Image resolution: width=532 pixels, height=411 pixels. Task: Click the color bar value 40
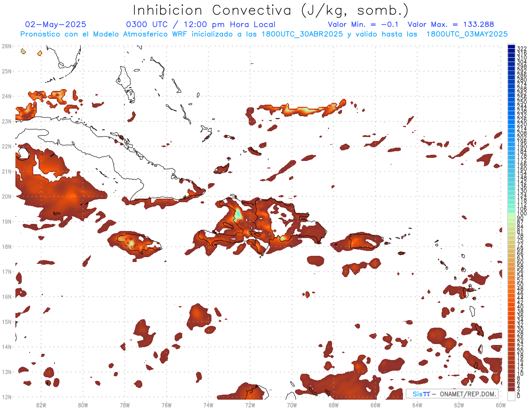[520, 307]
